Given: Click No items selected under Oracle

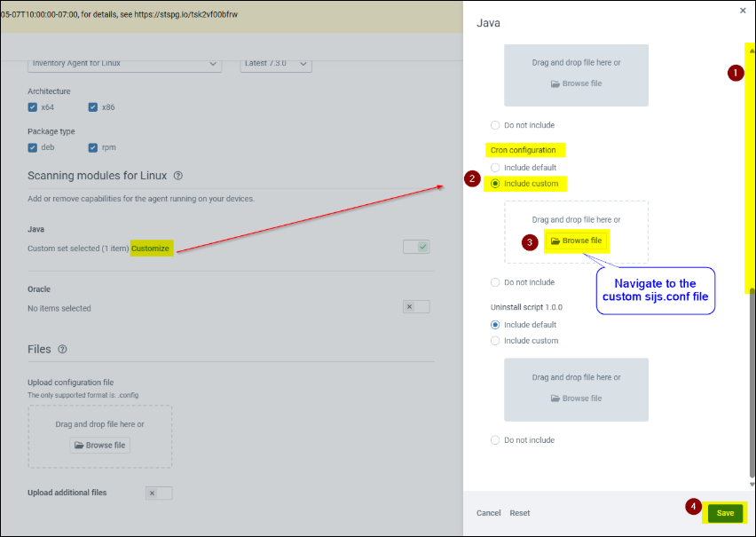Looking at the screenshot, I should 59,308.
